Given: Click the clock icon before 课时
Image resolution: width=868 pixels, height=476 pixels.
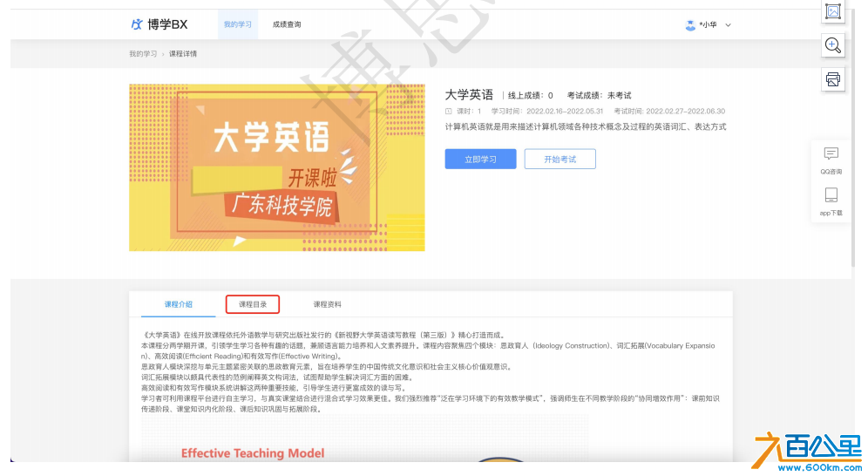Looking at the screenshot, I should 449,112.
